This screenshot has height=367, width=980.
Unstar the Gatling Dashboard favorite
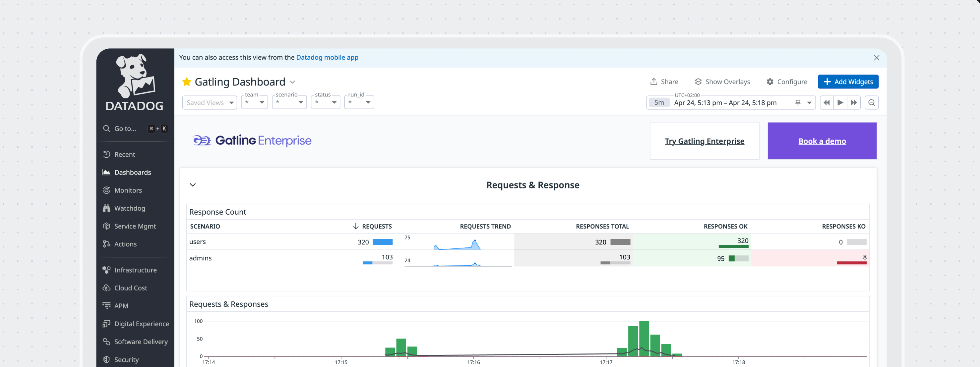coord(186,82)
